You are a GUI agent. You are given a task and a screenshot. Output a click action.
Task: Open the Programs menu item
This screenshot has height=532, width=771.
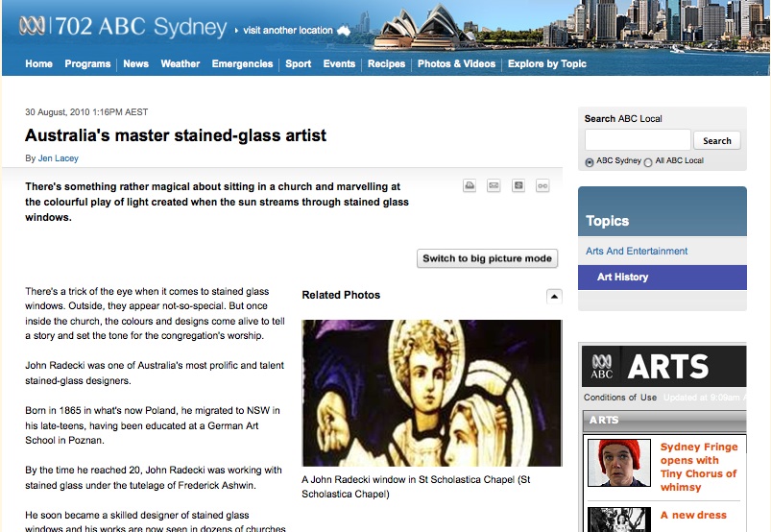pyautogui.click(x=87, y=64)
